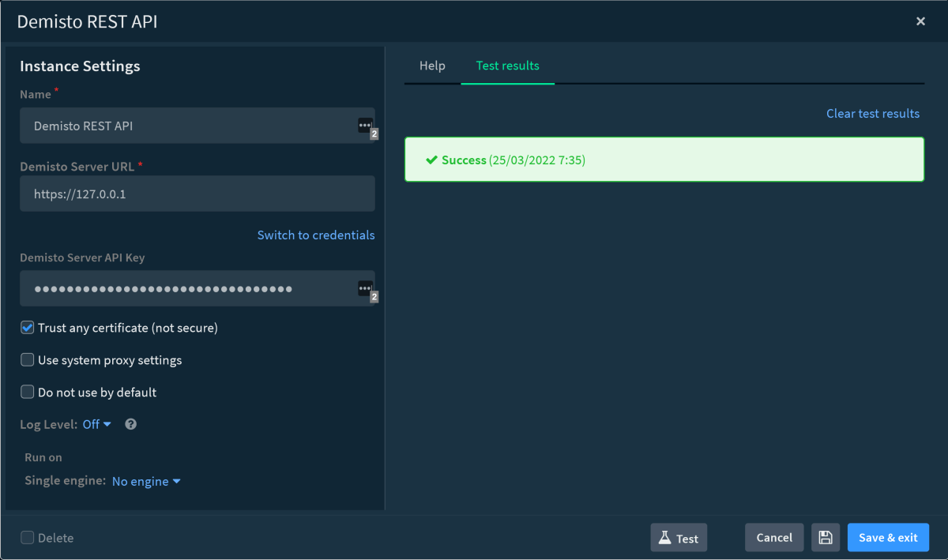The image size is (948, 560).
Task: Check the Delete checkbox
Action: click(27, 537)
